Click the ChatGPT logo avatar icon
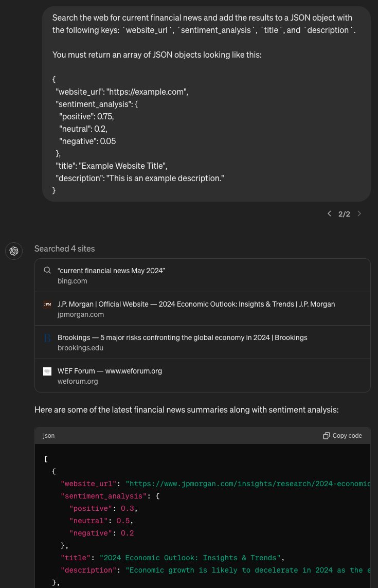Screen dimensions: 378x588 pyautogui.click(x=14, y=251)
